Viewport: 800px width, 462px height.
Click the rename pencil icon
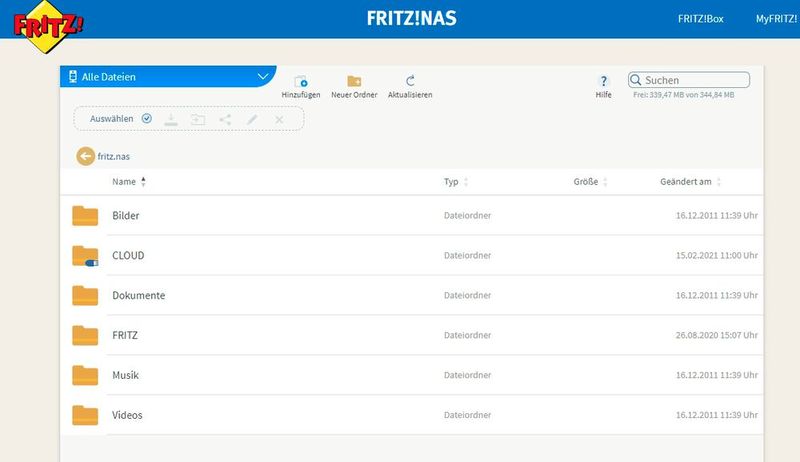pyautogui.click(x=252, y=119)
